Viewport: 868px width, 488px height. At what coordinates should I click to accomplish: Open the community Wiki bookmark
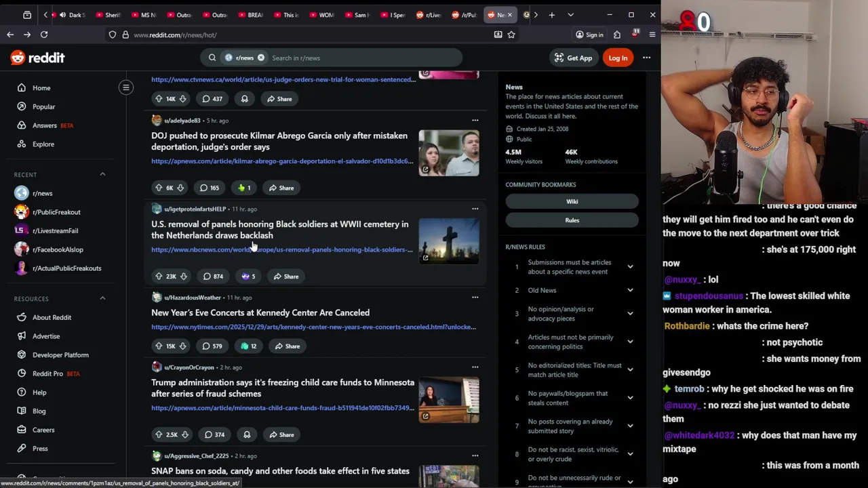click(x=572, y=201)
